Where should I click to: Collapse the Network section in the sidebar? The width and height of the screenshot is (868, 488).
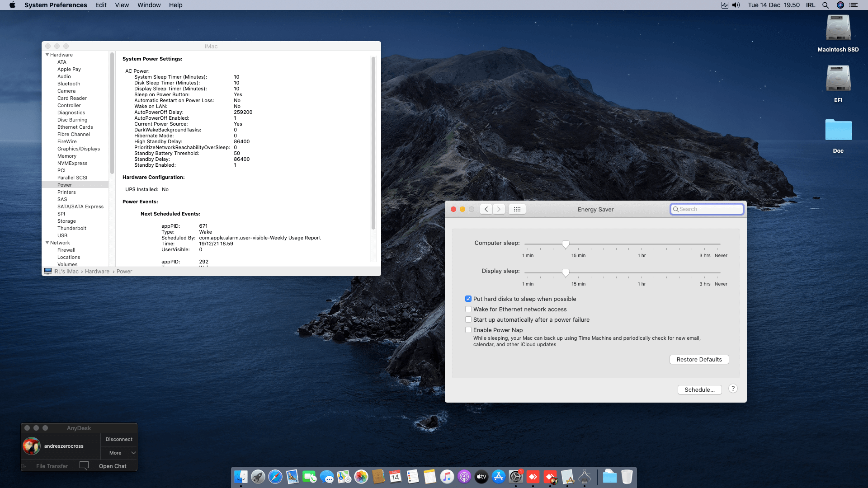point(47,243)
